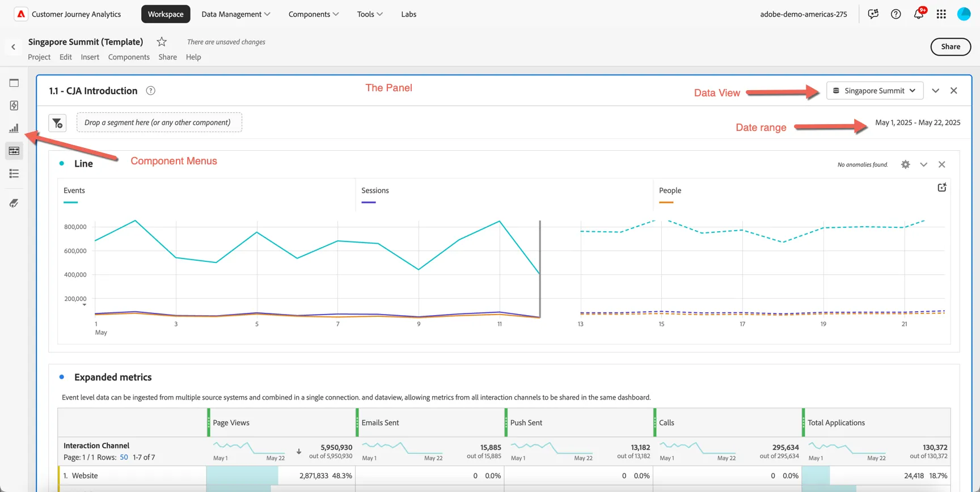Screen dimensions: 980x492
Task: Toggle the Sessions series in legend
Action: [x=375, y=190]
